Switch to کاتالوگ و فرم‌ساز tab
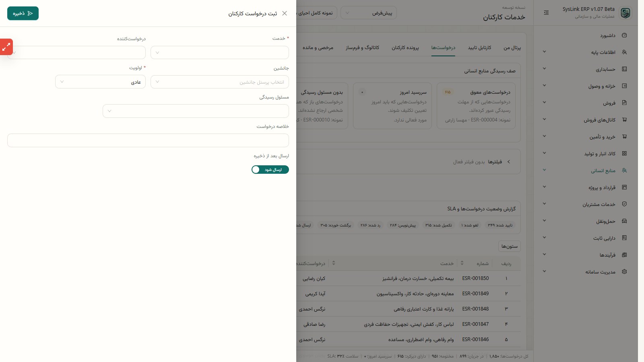The image size is (644, 362). (362, 48)
